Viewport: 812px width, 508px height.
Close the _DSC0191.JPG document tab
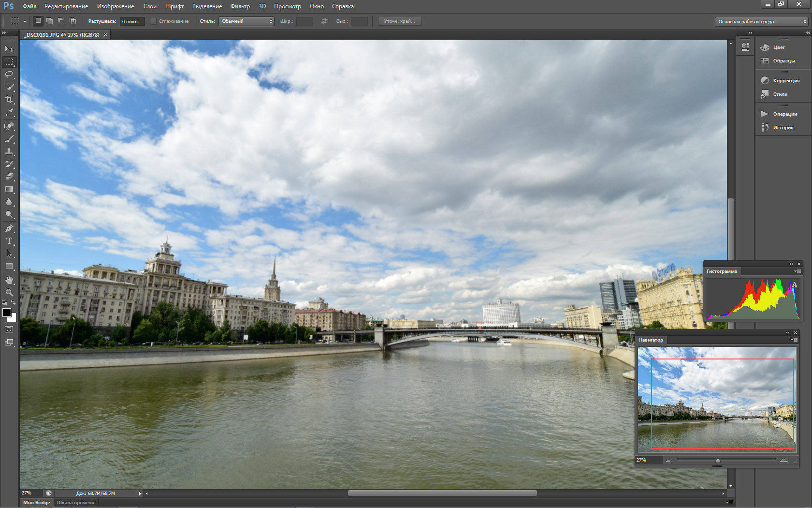tap(105, 35)
